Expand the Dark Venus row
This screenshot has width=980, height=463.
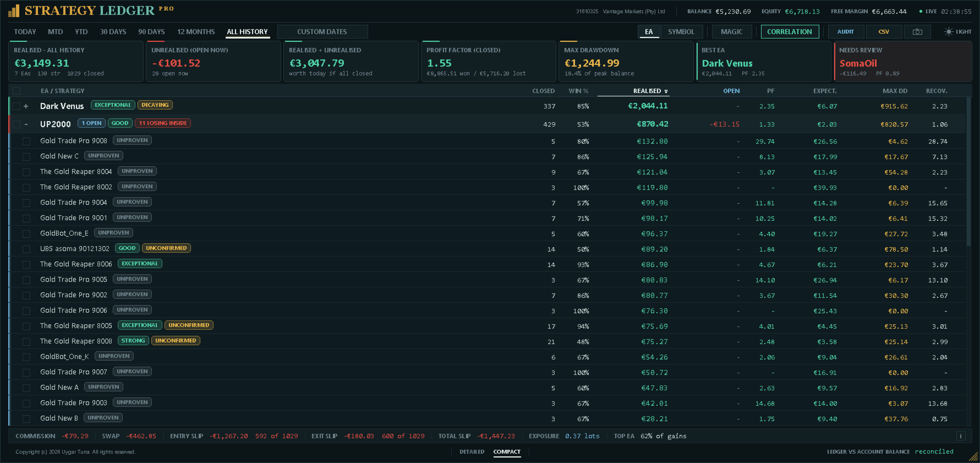pos(26,106)
